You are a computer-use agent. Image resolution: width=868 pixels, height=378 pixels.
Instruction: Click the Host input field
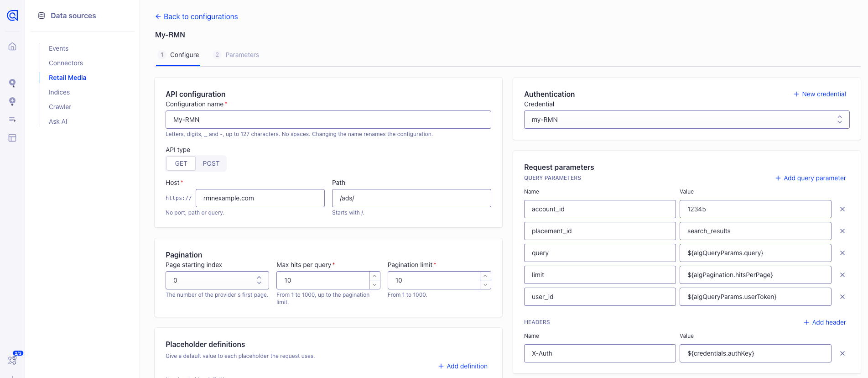pyautogui.click(x=260, y=198)
